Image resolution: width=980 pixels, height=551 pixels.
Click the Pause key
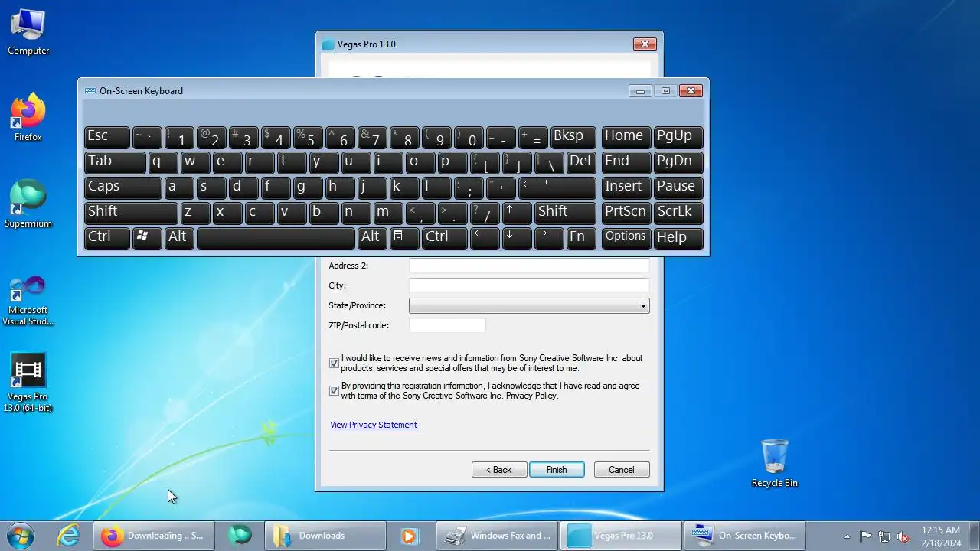coord(678,187)
